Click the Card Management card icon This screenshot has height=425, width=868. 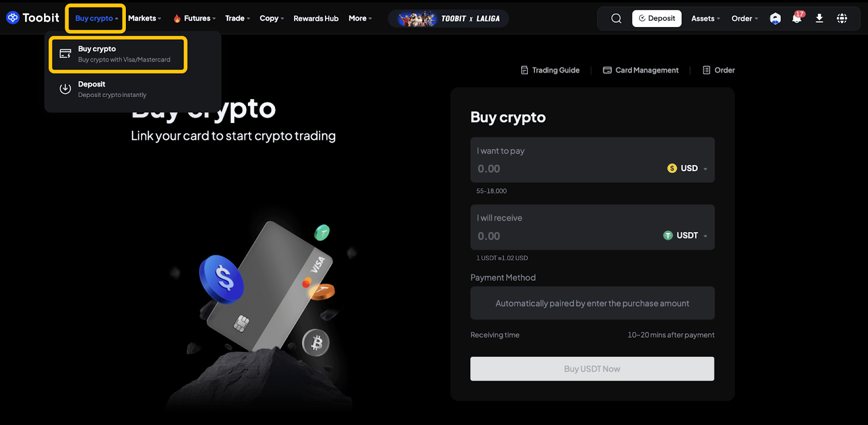[x=608, y=70]
